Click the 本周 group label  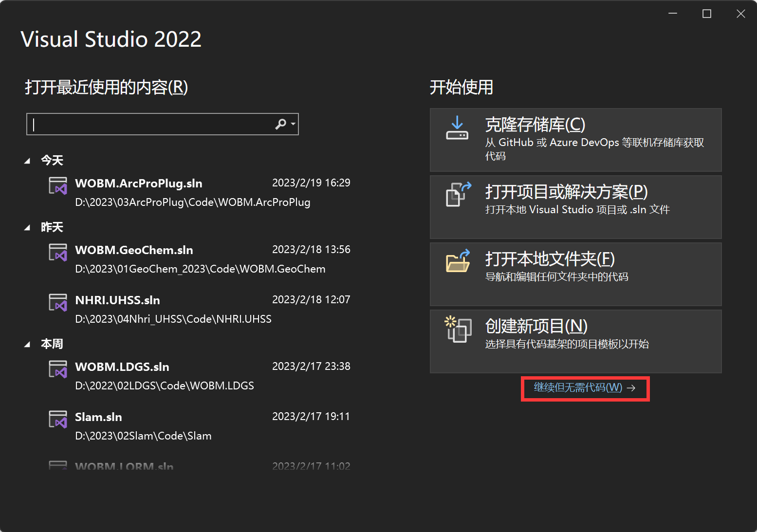click(52, 344)
